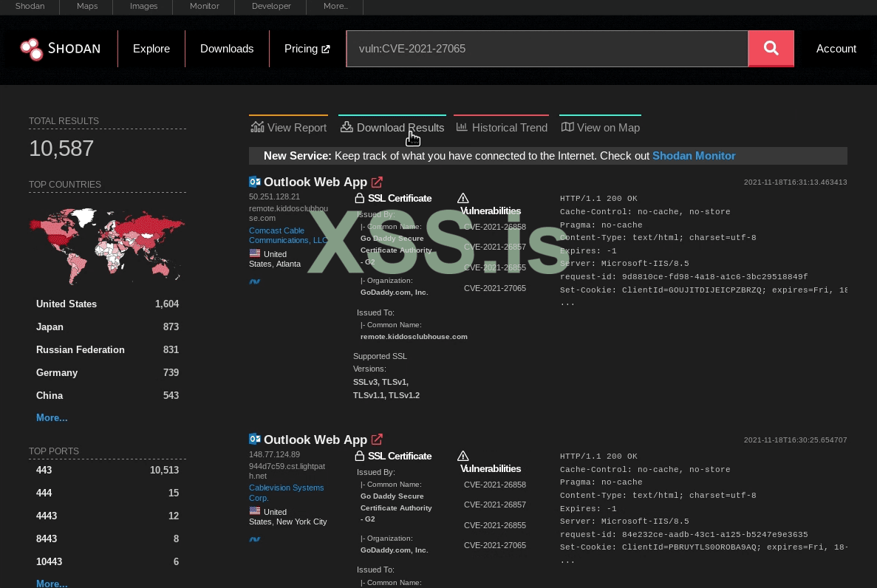Open the external link icon next to second Outlook Web App
This screenshot has height=588, width=877.
click(x=377, y=440)
